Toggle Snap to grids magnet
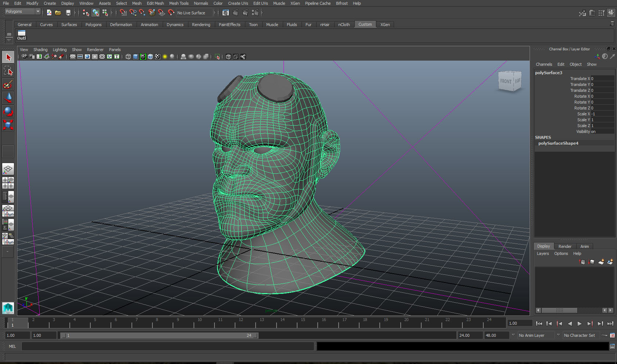The width and height of the screenshot is (617, 364). click(x=123, y=13)
